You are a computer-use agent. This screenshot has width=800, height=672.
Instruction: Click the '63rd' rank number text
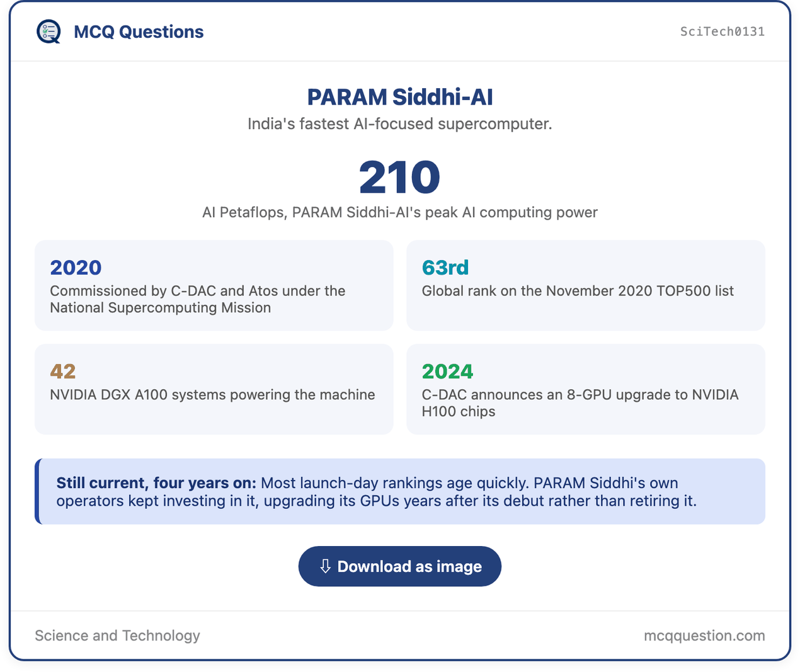(x=445, y=268)
